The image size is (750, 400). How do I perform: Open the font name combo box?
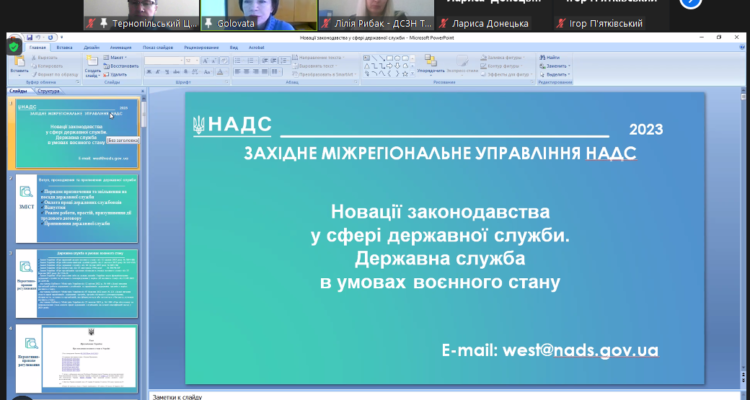165,61
